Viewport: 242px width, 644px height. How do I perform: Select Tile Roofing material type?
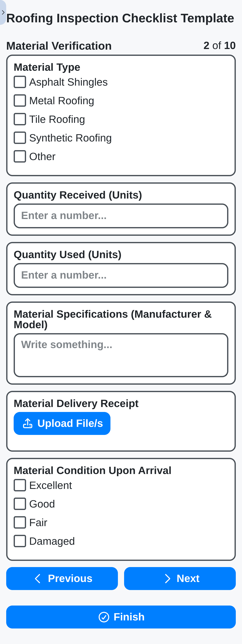(20, 119)
